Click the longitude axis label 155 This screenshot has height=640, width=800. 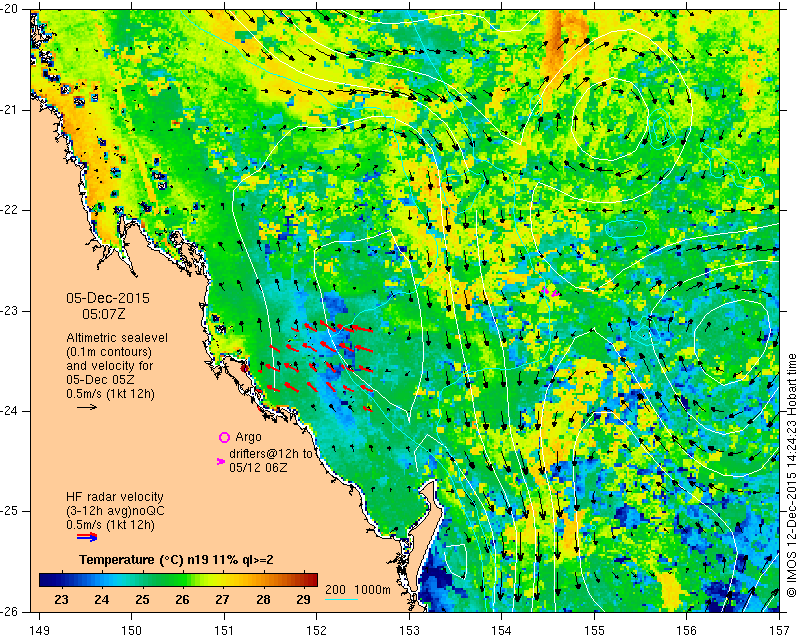tap(594, 631)
